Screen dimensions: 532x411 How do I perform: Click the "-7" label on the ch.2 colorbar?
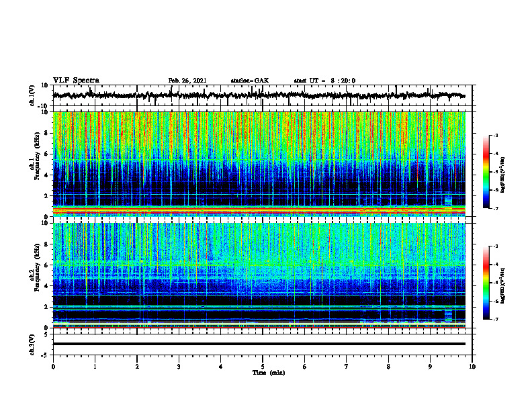(x=496, y=320)
